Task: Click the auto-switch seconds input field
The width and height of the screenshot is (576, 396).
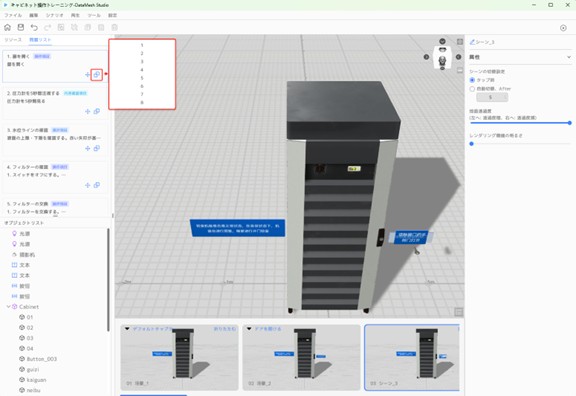Action: (x=492, y=97)
